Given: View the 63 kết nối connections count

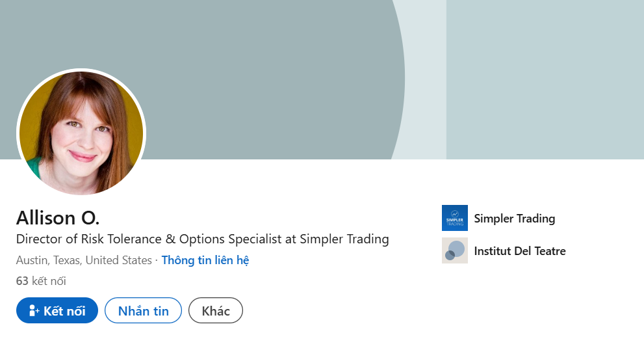Looking at the screenshot, I should coord(41,281).
